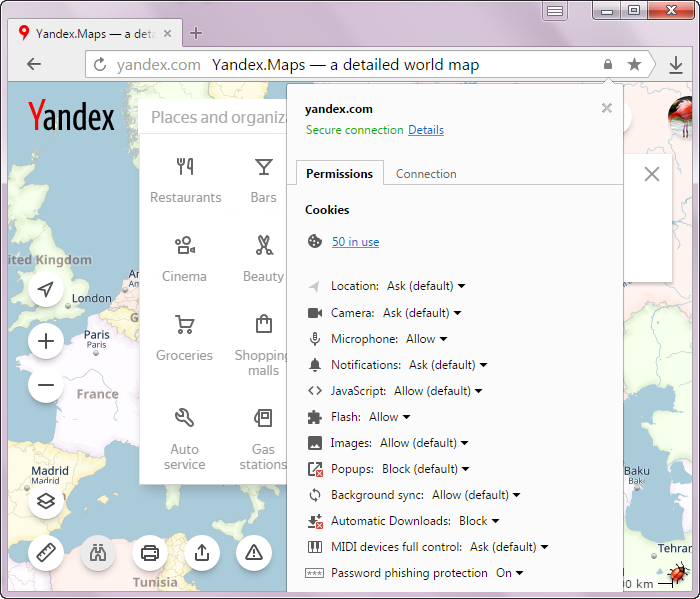Screen dimensions: 700x599
Task: Select the Restaurants category icon
Action: [185, 166]
